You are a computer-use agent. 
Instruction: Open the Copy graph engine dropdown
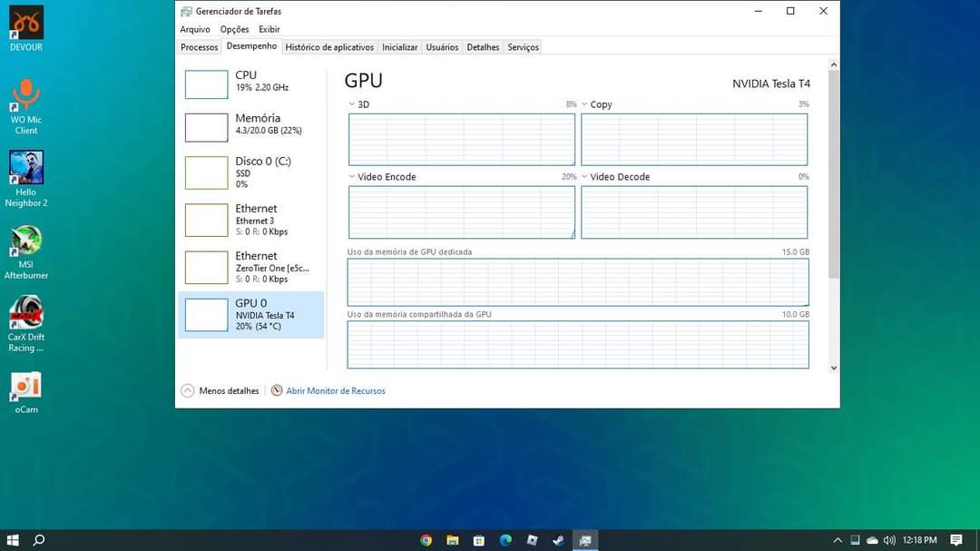(584, 104)
